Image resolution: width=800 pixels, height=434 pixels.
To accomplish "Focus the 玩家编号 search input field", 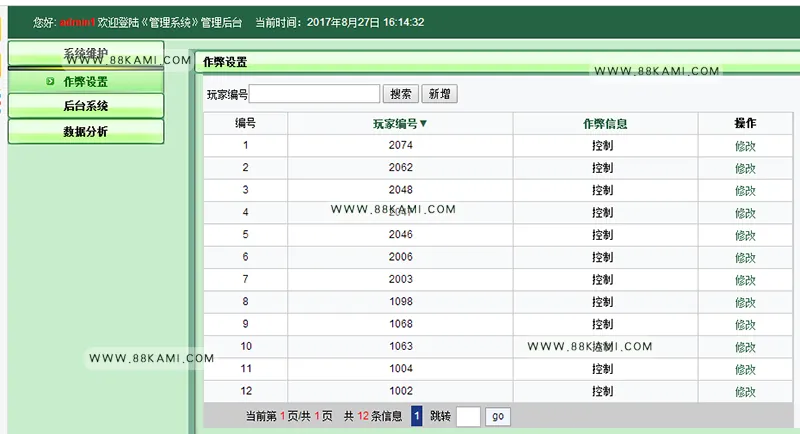I will pyautogui.click(x=314, y=94).
